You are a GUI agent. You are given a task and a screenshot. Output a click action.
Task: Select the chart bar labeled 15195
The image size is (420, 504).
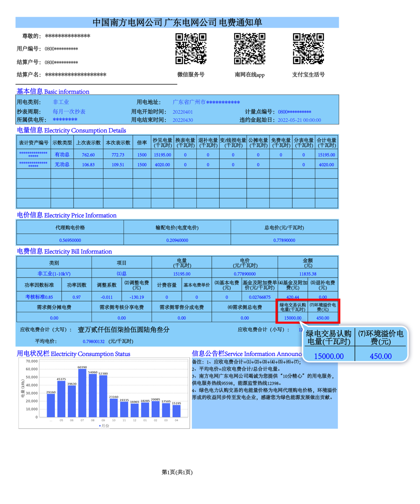coord(177,411)
